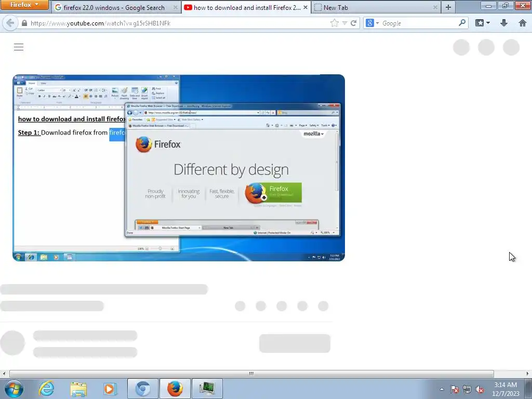Screen dimensions: 532x399
Task: Click the scrollbar right arrow
Action: tap(528, 374)
